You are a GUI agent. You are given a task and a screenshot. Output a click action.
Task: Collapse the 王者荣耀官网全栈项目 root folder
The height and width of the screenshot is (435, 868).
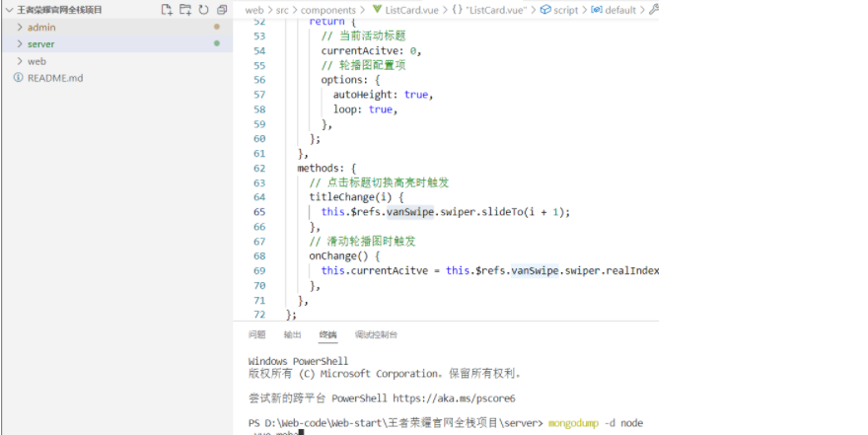tap(10, 10)
